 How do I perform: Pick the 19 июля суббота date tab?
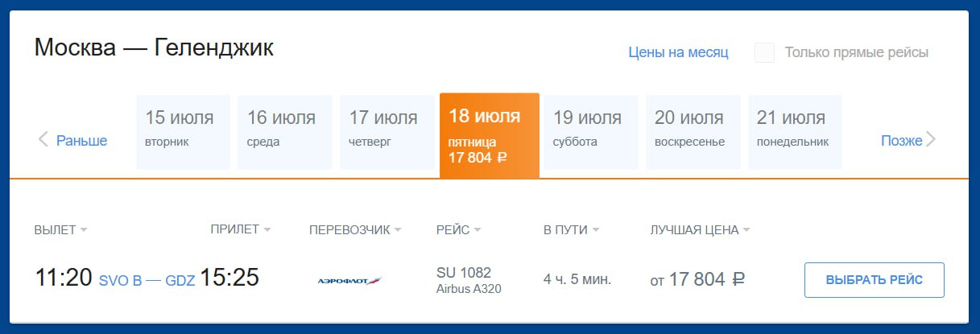coord(592,132)
